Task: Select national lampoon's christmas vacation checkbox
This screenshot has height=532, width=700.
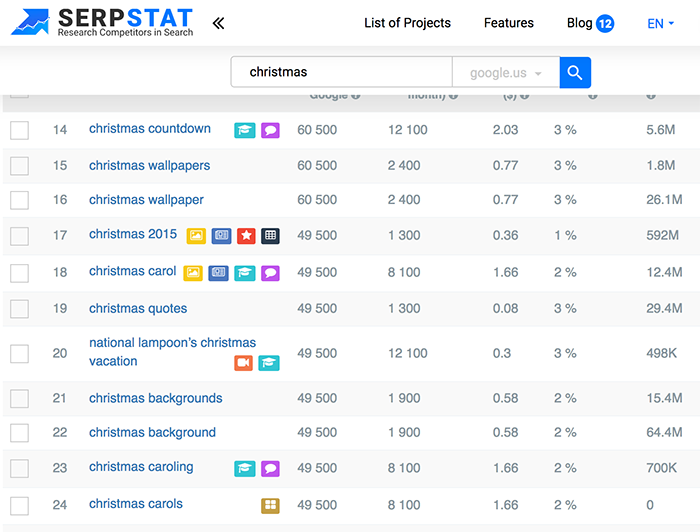Action: click(20, 353)
